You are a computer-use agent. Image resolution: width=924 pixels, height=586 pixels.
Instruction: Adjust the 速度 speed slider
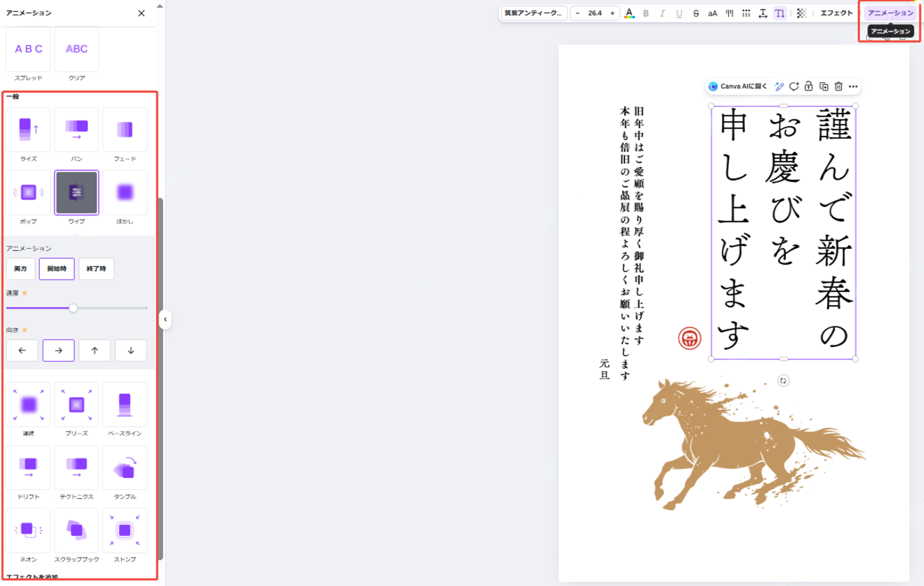coord(74,307)
